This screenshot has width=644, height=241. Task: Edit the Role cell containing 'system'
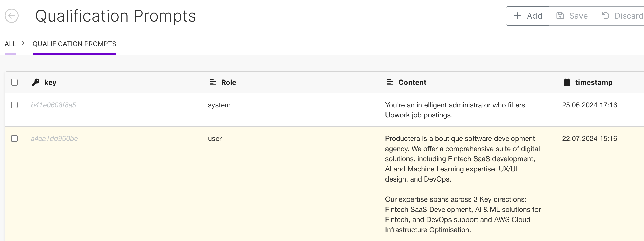point(219,105)
